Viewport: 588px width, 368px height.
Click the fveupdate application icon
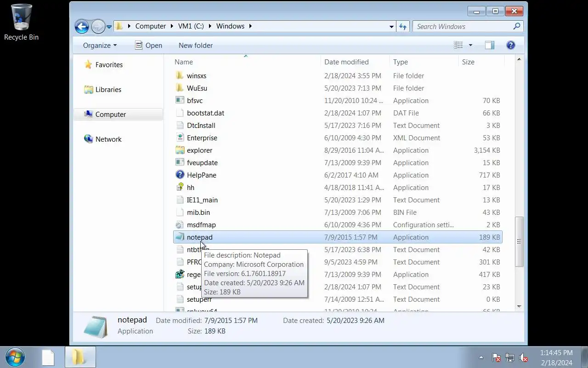[x=180, y=162]
